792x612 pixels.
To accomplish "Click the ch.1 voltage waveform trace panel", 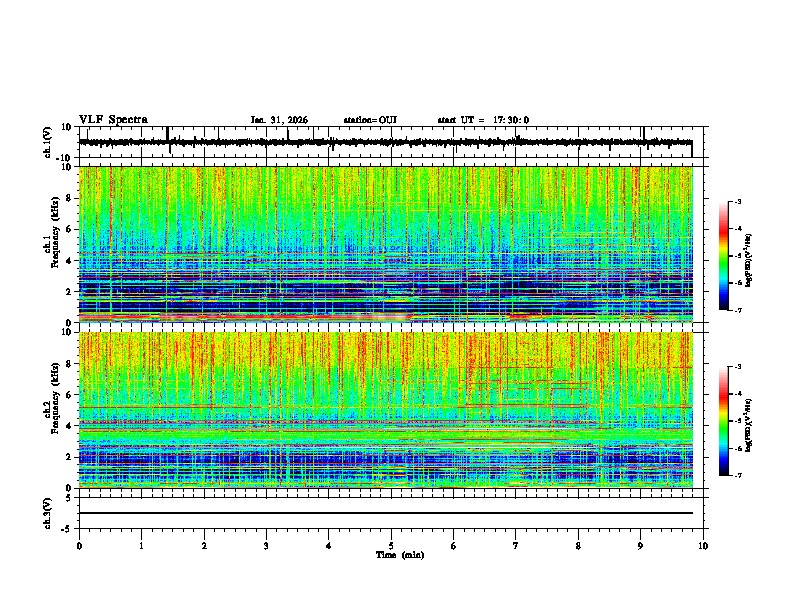I will tap(391, 142).
